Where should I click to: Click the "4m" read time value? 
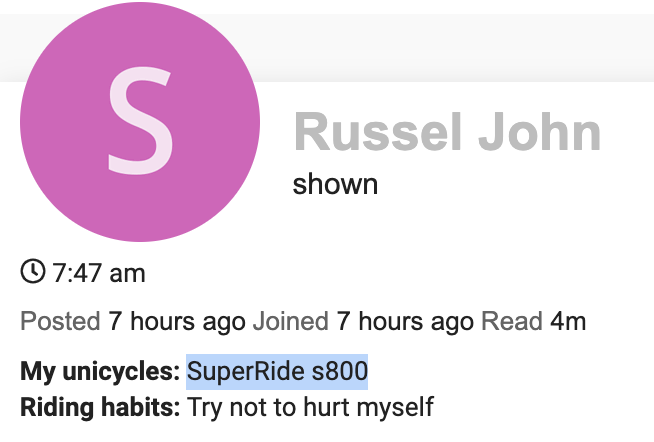(567, 322)
